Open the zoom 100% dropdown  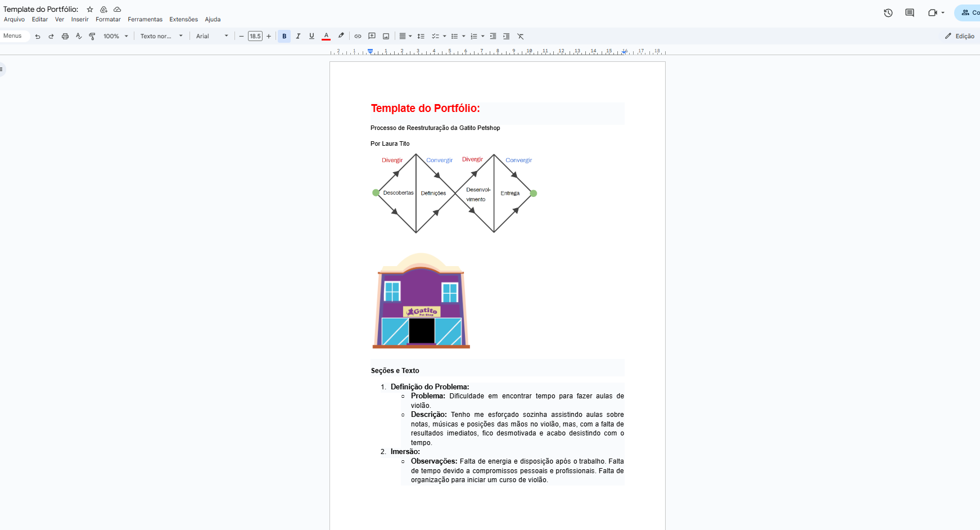point(116,36)
